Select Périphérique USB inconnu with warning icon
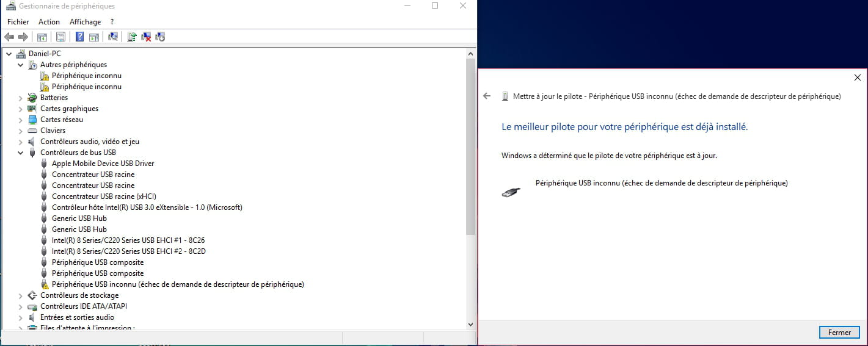This screenshot has height=346, width=868. 177,284
